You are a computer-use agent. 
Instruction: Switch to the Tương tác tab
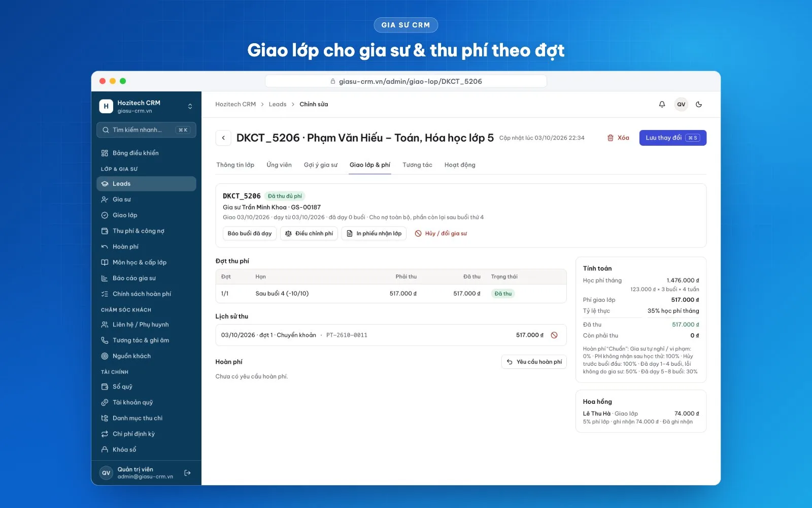pos(417,165)
